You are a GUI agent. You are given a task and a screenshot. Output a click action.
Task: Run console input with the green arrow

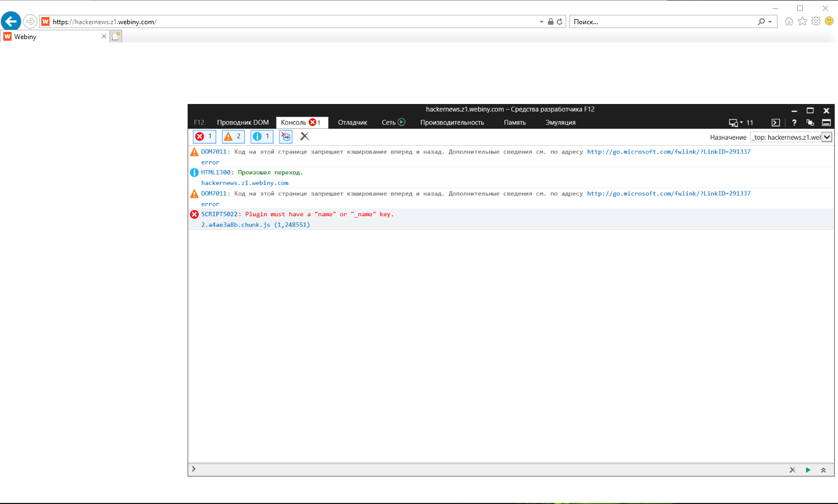(x=808, y=470)
